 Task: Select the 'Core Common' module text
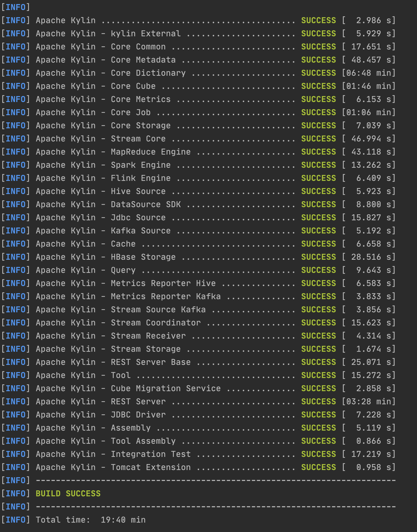tap(138, 47)
